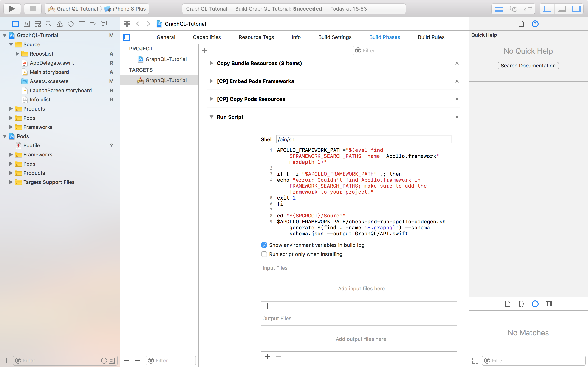Expand Embed Pods Frameworks section
Viewport: 588px width, 367px height.
pyautogui.click(x=211, y=81)
